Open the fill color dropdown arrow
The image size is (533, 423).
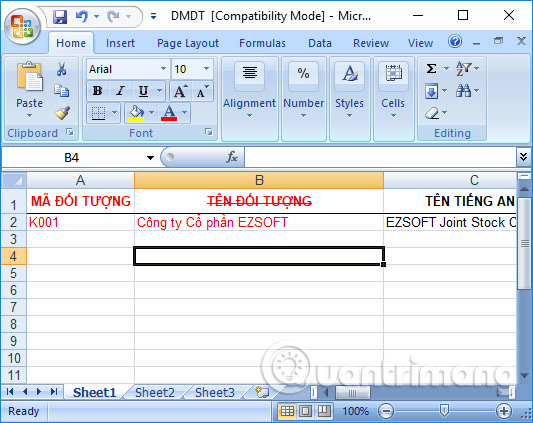pos(152,113)
